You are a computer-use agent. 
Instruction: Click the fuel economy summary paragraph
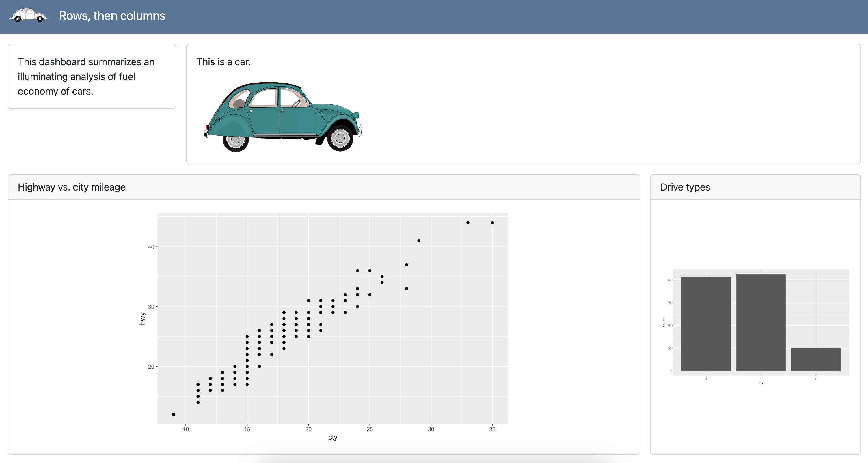click(x=86, y=76)
